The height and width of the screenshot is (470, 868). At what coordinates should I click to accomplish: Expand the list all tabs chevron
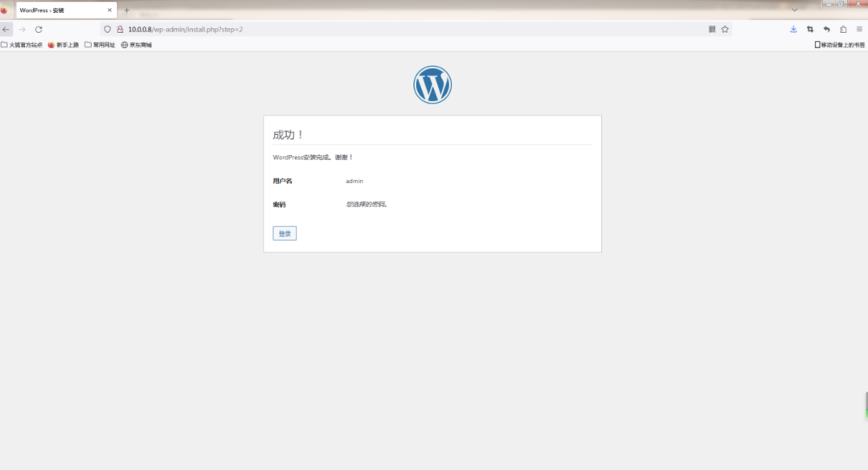[794, 10]
